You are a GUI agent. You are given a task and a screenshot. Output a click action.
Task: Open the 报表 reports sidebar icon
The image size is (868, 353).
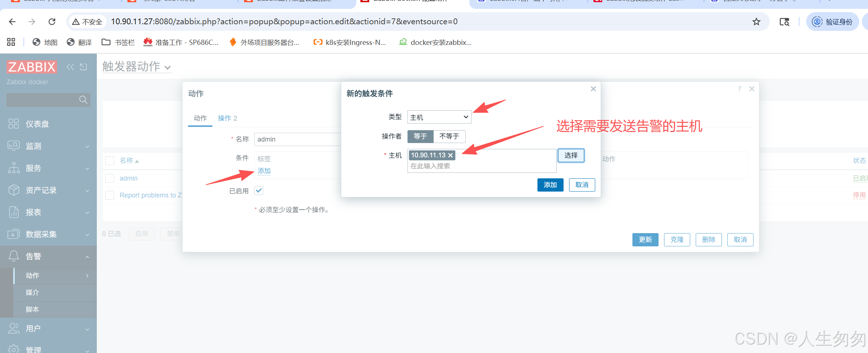(x=14, y=212)
